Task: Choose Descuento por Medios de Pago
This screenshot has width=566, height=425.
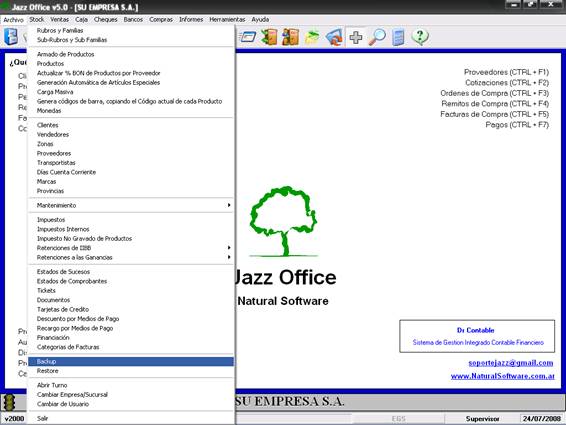Action: click(131, 318)
